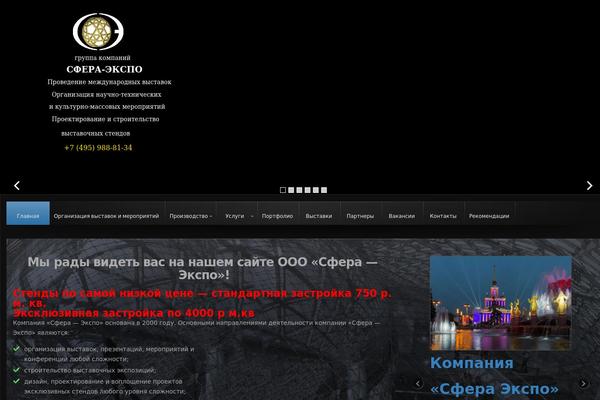Click previous arrow in side image carousel
This screenshot has width=600, height=400.
pyautogui.click(x=418, y=384)
